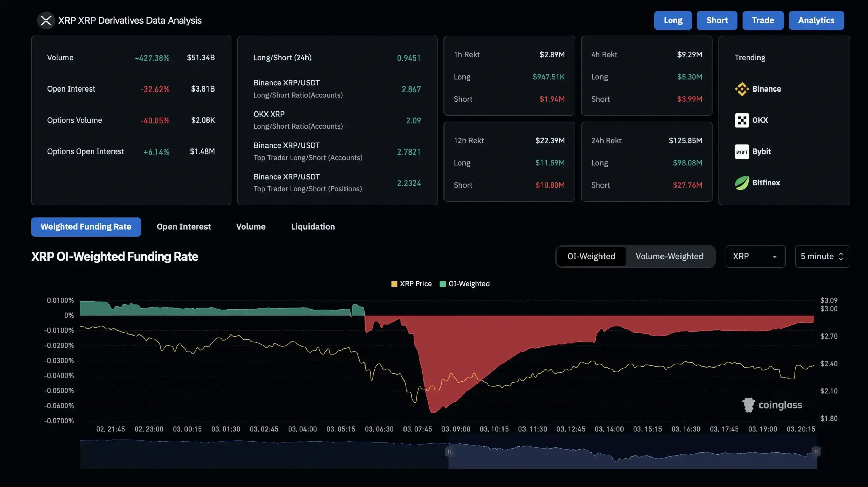
Task: Click the XRP OI-Weighted Funding Rate title
Action: pos(115,257)
